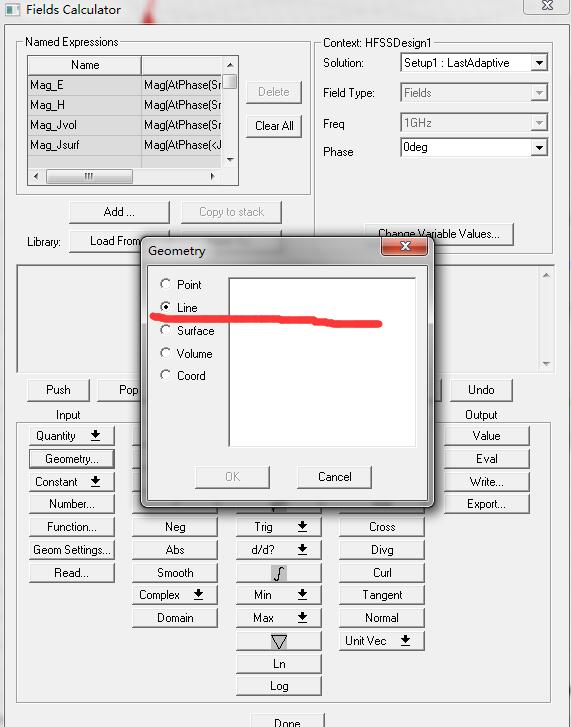The height and width of the screenshot is (727, 571).
Task: Click the Named Expressions horizontal scrollbar thumb
Action: [89, 176]
